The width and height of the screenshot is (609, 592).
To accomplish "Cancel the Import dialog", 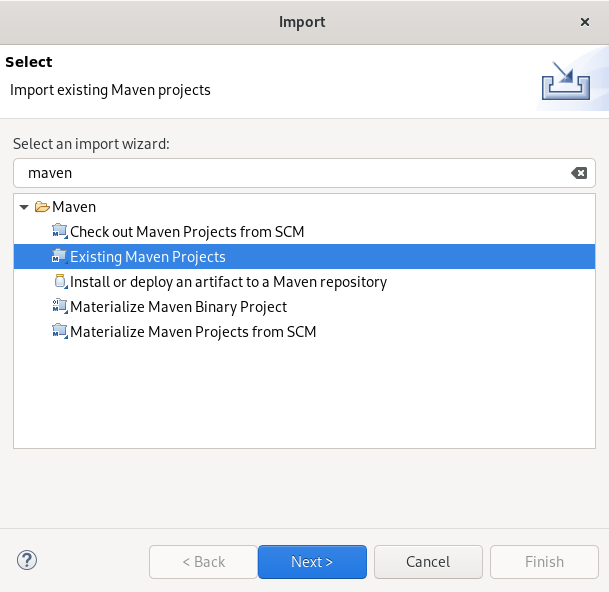I will (x=428, y=562).
